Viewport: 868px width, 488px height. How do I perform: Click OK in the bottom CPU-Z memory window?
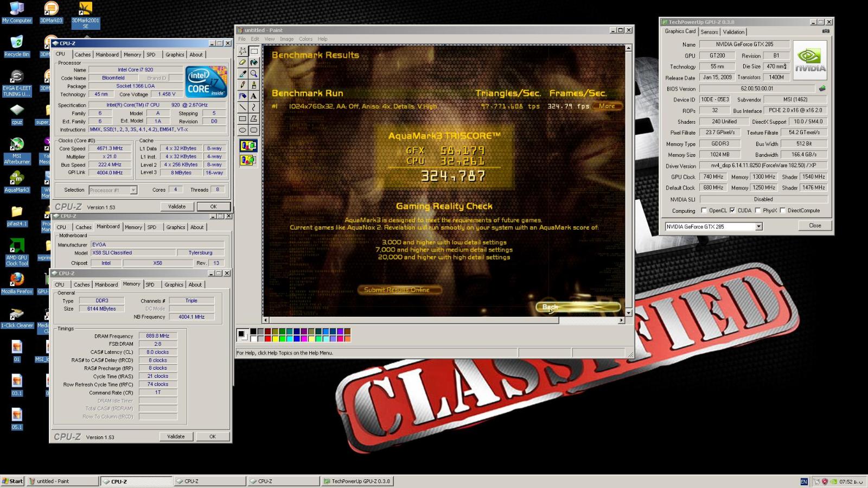coord(213,436)
